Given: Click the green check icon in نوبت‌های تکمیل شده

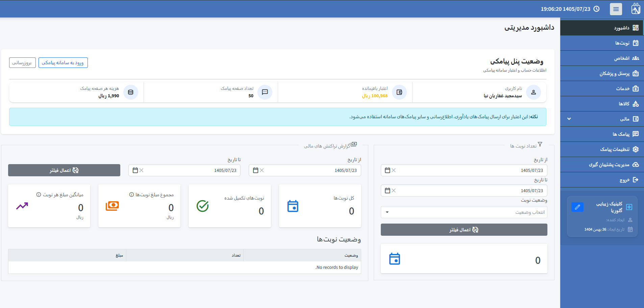Looking at the screenshot, I should click(203, 206).
